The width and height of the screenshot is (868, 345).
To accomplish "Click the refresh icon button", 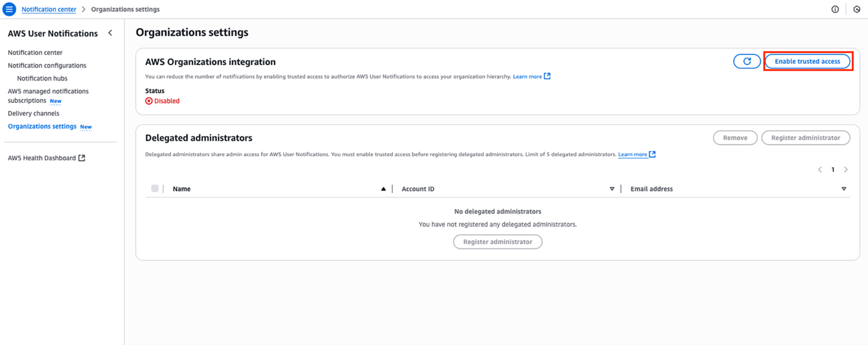I will pyautogui.click(x=746, y=61).
